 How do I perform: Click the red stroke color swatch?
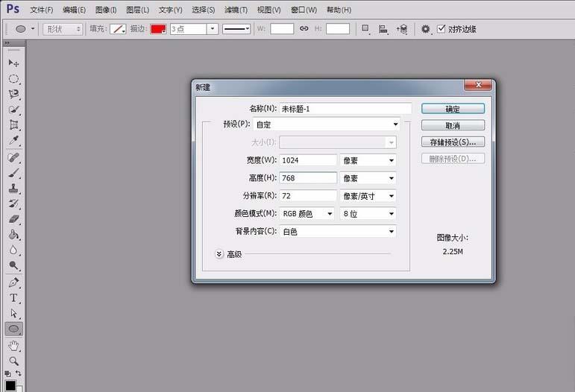[x=158, y=29]
